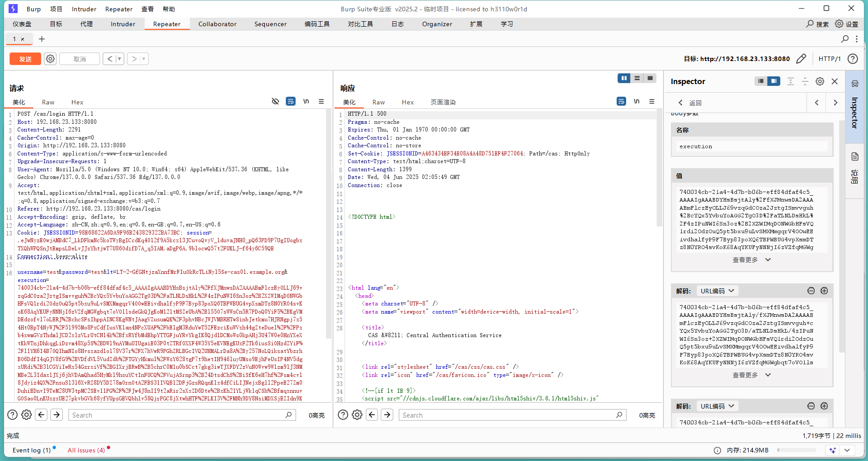Select top-bottom request/response layout
Viewport: 868px width, 461px height.
click(637, 78)
